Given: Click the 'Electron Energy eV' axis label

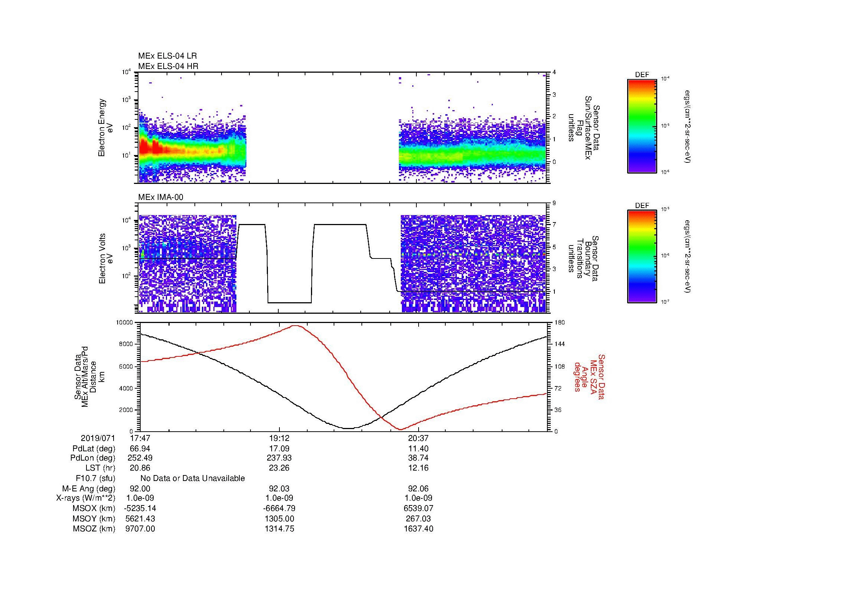Looking at the screenshot, I should (106, 128).
